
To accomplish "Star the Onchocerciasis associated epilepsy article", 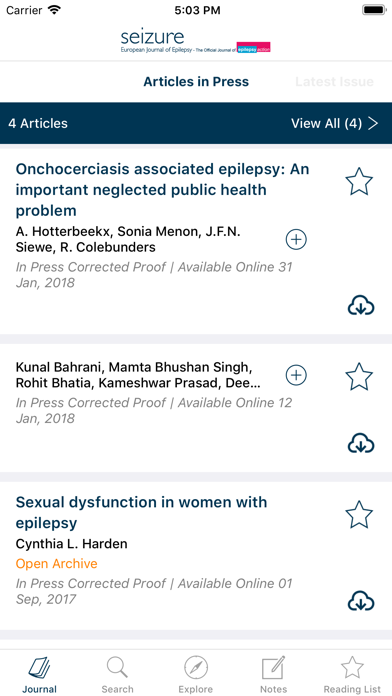I will [x=359, y=181].
